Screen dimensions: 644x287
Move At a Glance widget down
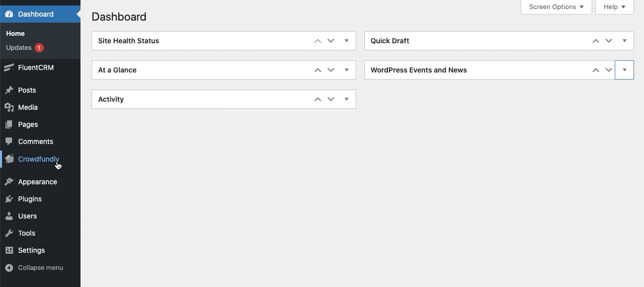[331, 70]
